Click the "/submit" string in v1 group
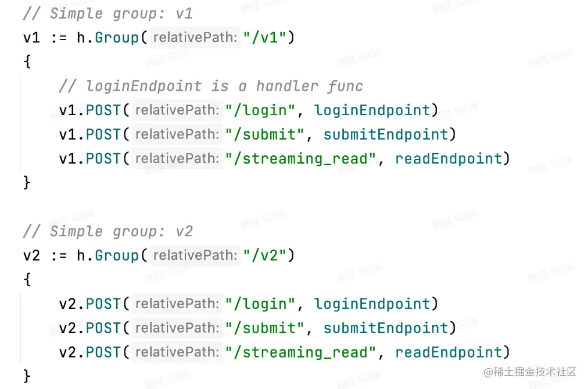The width and height of the screenshot is (588, 389). pyautogui.click(x=265, y=134)
